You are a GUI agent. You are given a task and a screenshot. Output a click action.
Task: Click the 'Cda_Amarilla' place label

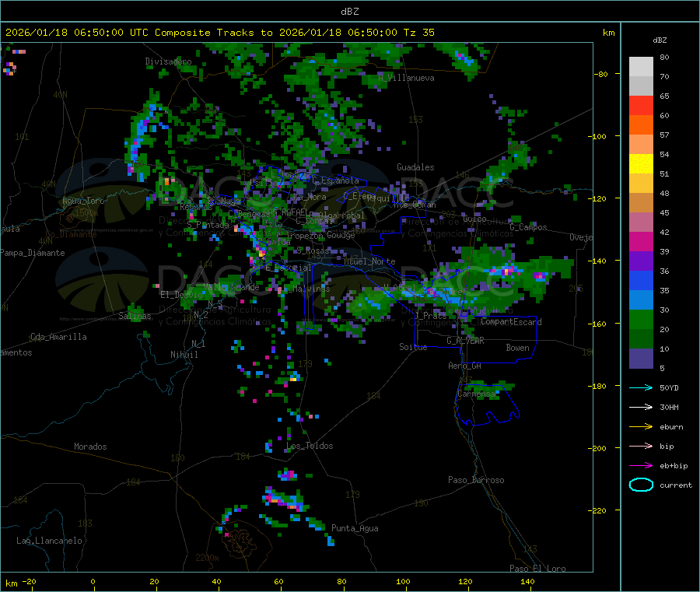pos(58,337)
